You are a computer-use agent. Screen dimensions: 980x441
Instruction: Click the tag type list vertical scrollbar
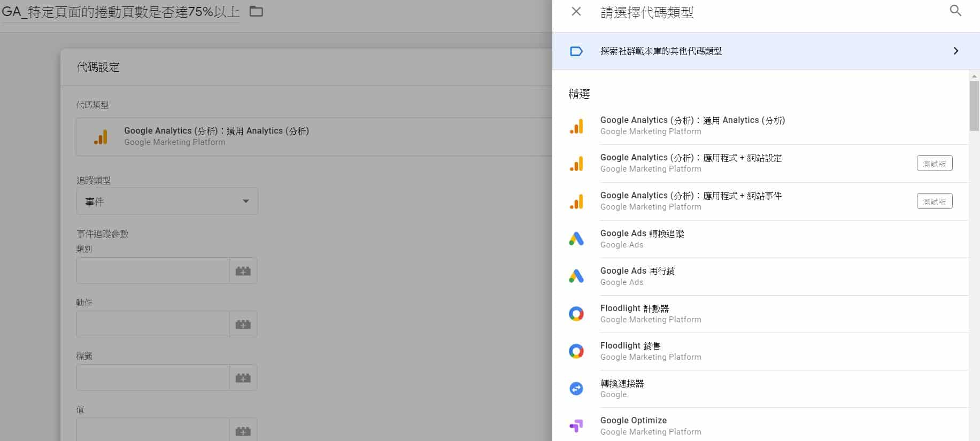(x=974, y=107)
